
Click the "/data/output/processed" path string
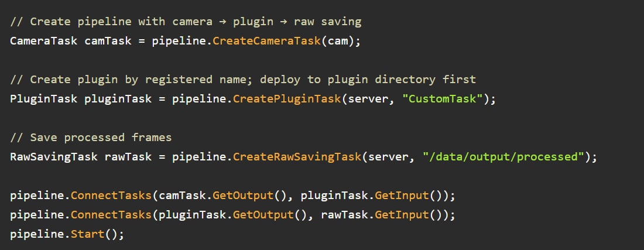(x=503, y=156)
